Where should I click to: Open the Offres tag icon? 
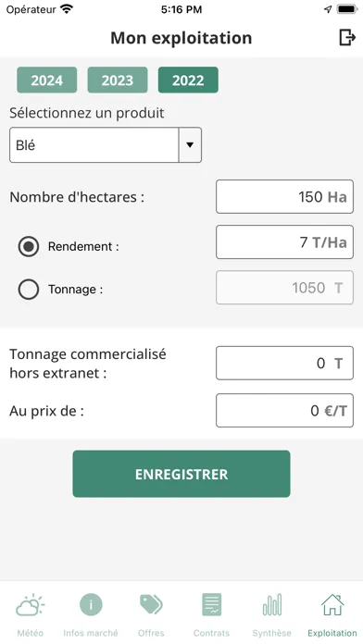151,604
